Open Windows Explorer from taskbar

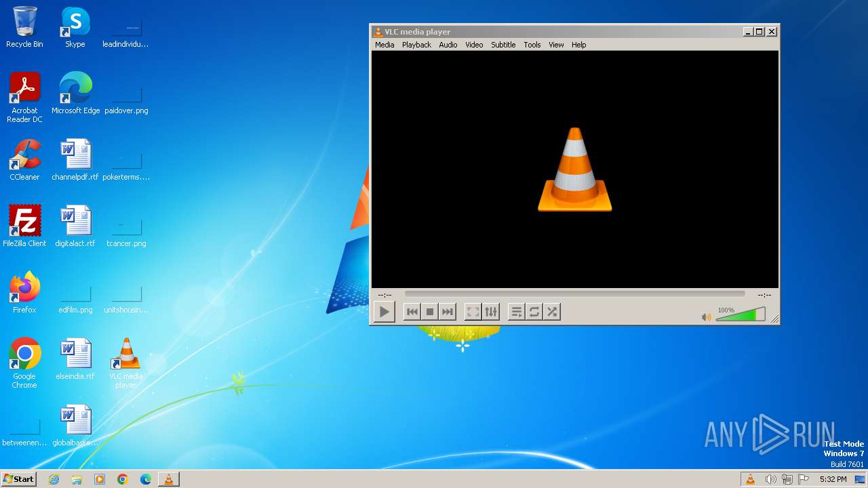pos(77,479)
